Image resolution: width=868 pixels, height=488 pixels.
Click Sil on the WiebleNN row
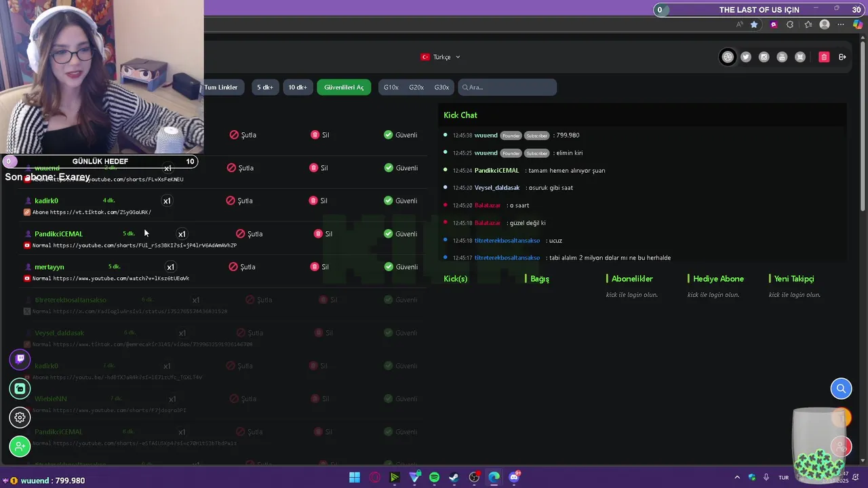[320, 399]
